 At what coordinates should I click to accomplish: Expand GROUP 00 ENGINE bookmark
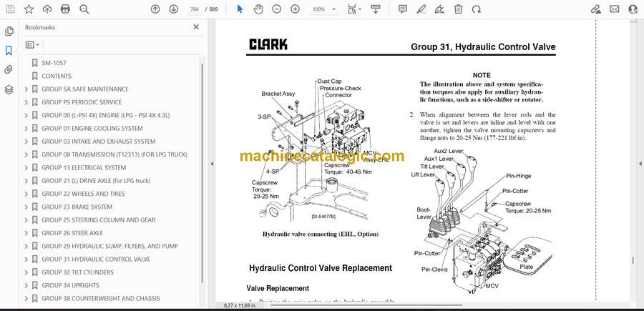(x=26, y=115)
